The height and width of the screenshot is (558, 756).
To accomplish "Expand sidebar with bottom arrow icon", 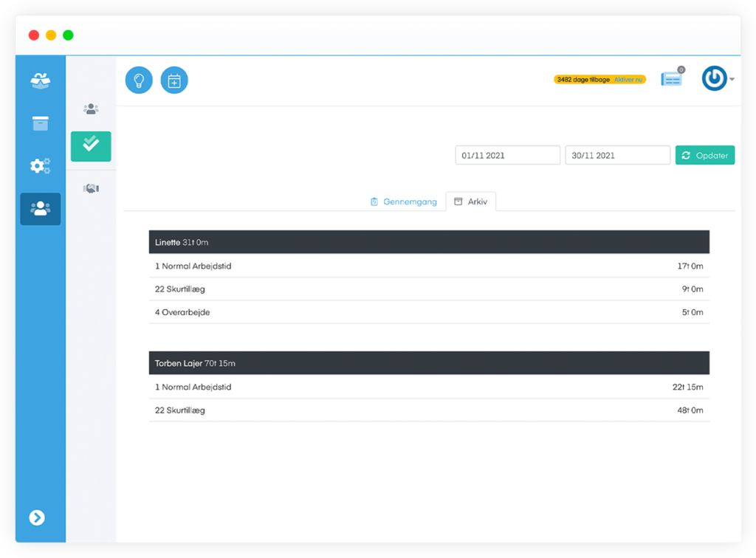I will [37, 517].
